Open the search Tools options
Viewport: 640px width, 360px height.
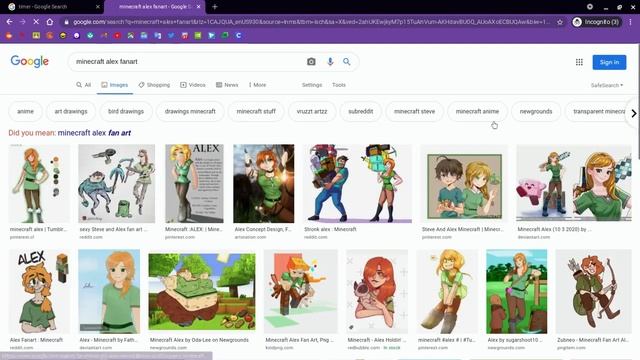click(x=339, y=85)
